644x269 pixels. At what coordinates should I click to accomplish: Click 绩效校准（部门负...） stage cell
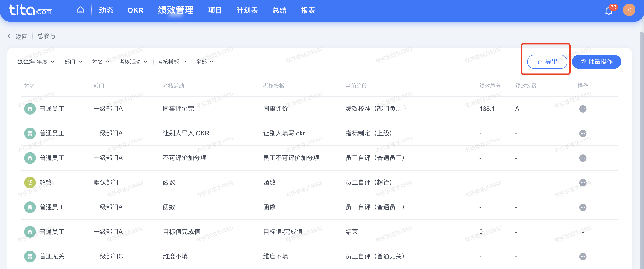(375, 109)
